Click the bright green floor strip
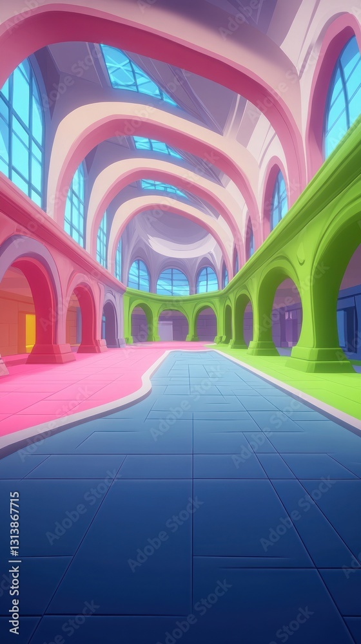This screenshot has height=644, width=361. pyautogui.click(x=304, y=382)
